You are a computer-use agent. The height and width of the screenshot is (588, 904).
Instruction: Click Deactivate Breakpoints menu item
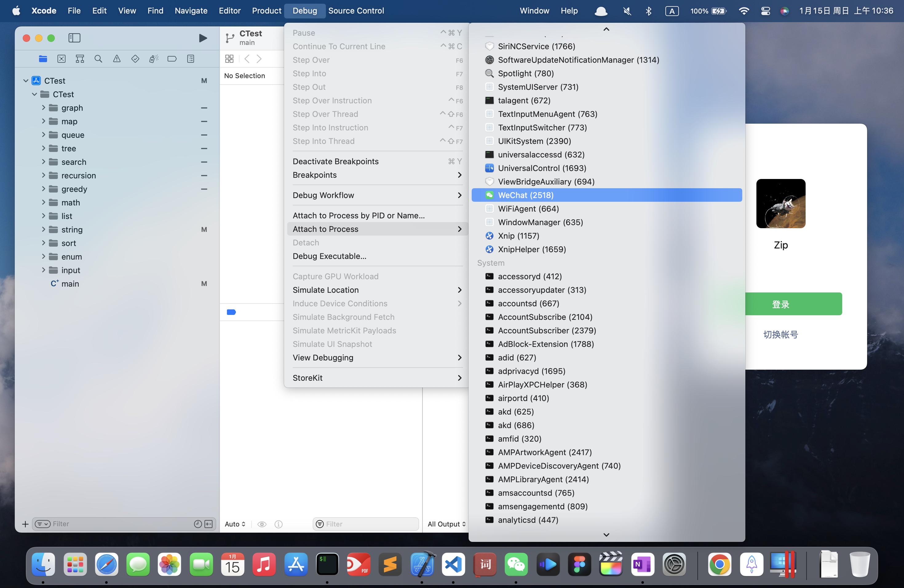335,161
